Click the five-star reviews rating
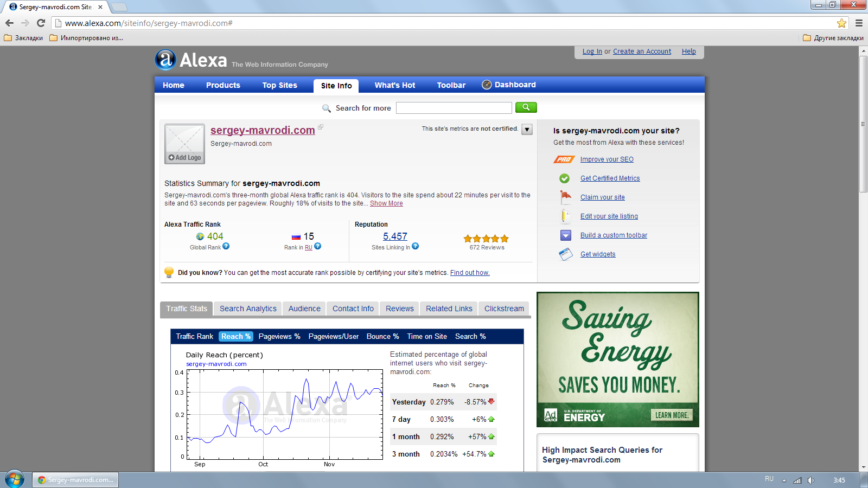868x488 pixels. pos(486,239)
